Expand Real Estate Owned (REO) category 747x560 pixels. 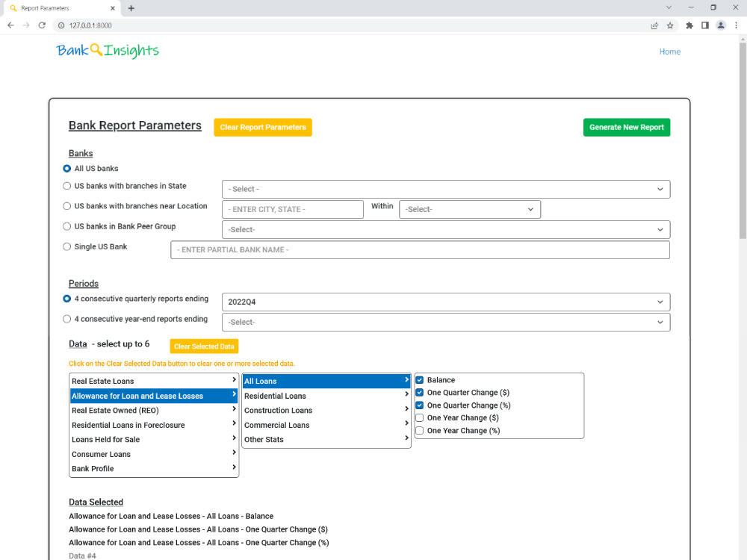click(154, 410)
